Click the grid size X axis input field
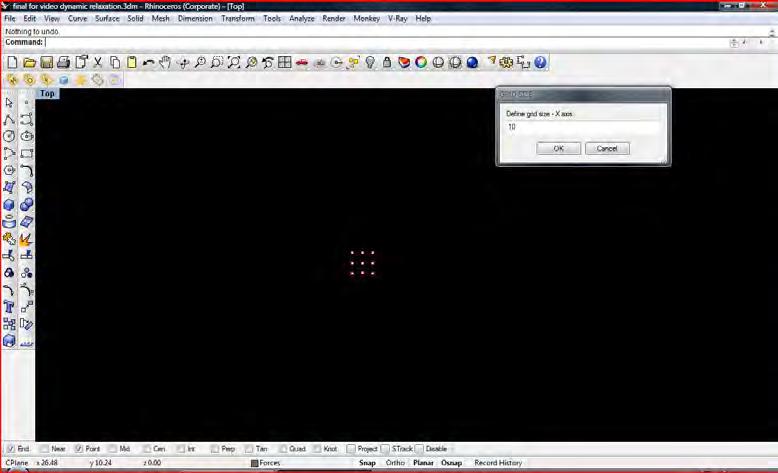The width and height of the screenshot is (778, 473). (583, 127)
